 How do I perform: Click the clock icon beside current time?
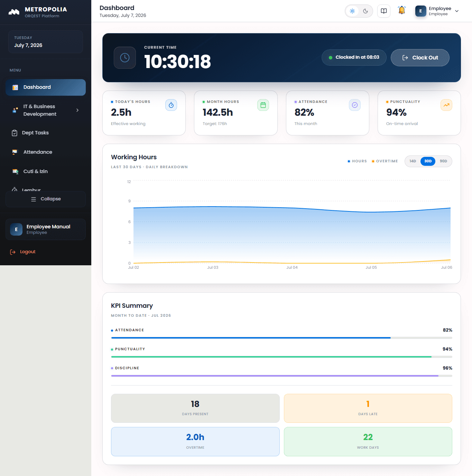tap(125, 58)
